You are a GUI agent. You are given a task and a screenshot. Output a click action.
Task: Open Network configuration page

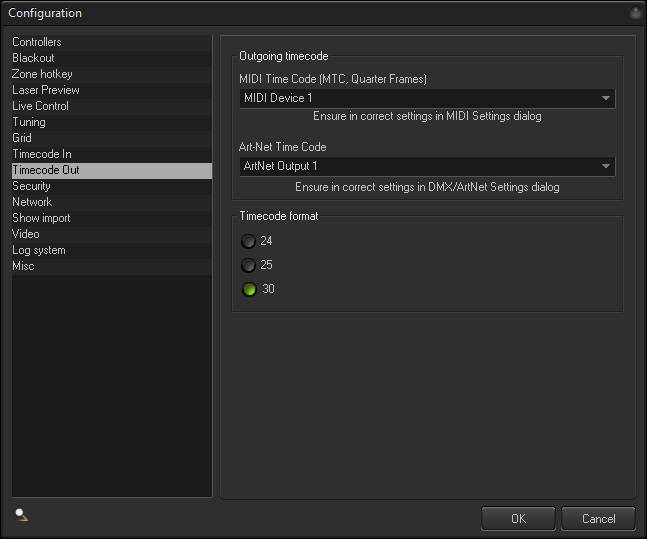[32, 202]
